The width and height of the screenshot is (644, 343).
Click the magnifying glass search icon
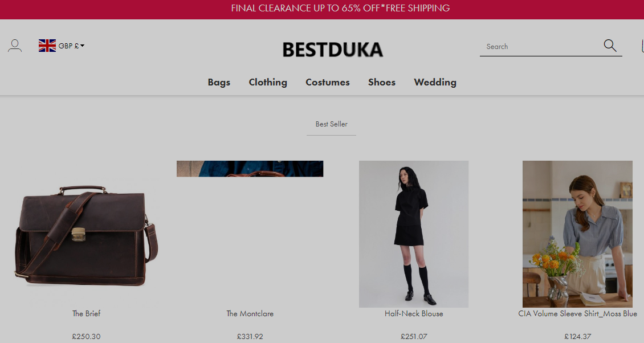coord(610,46)
